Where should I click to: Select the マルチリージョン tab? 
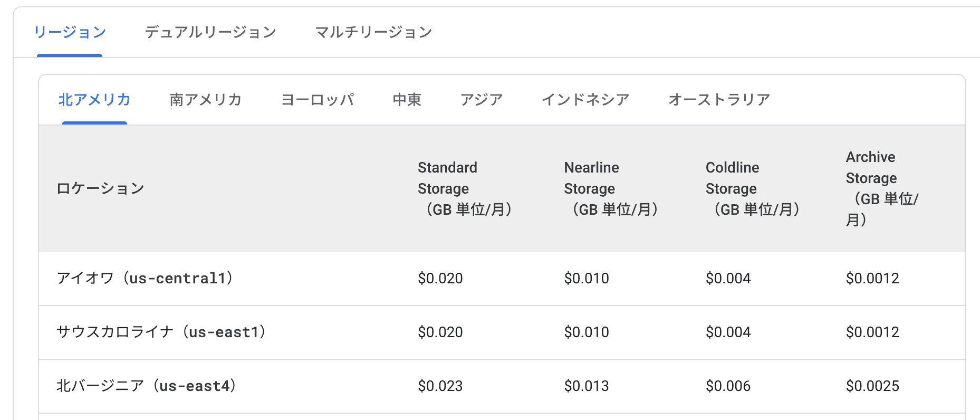(373, 32)
